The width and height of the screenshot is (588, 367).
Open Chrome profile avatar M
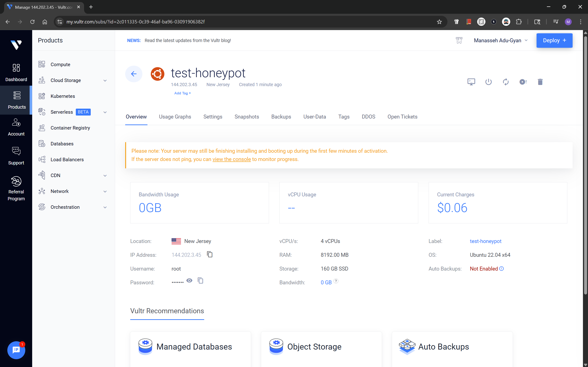[568, 22]
